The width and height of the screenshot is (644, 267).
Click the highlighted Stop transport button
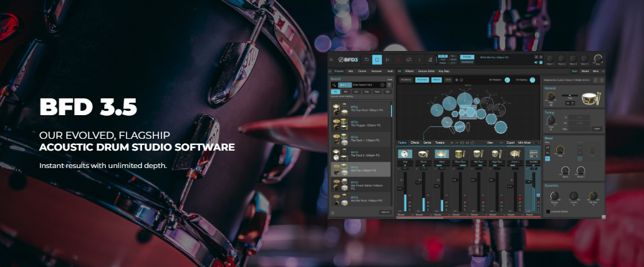pos(377,60)
